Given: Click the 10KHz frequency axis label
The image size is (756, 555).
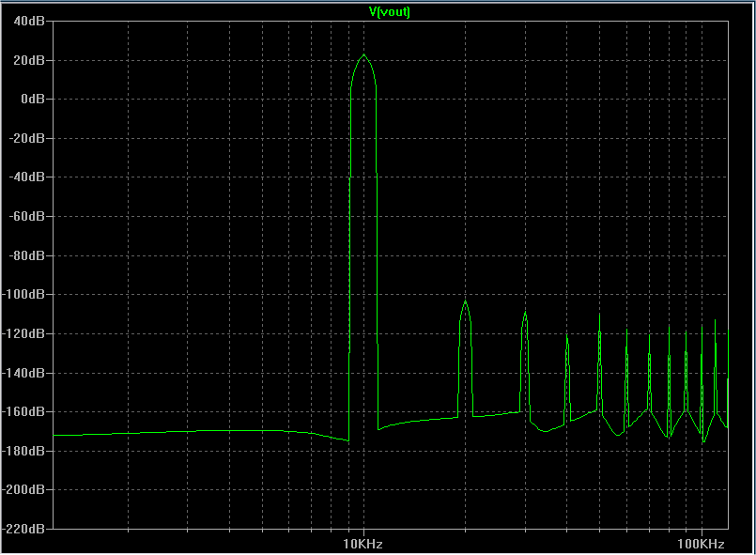Looking at the screenshot, I should tap(363, 544).
